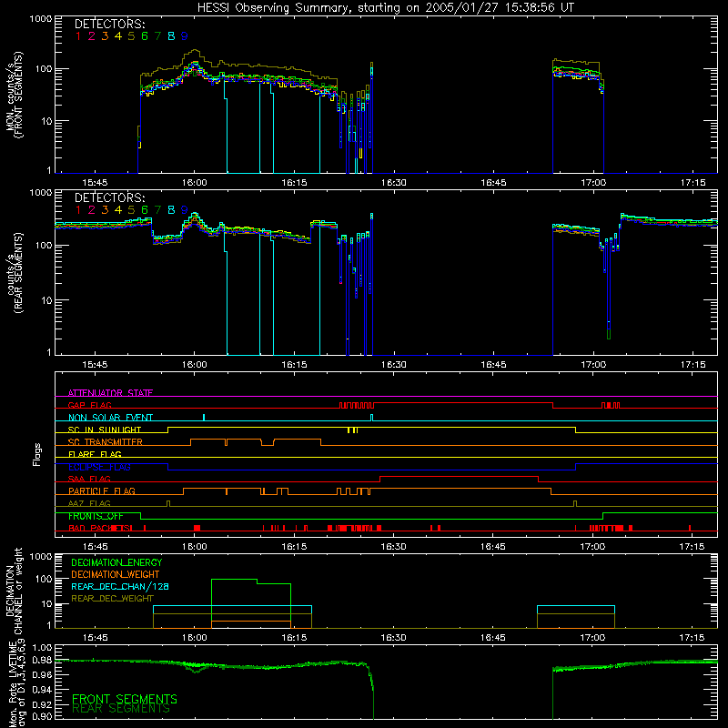
Task: Select cyan detector 8 in front segments legend
Action: point(171,36)
